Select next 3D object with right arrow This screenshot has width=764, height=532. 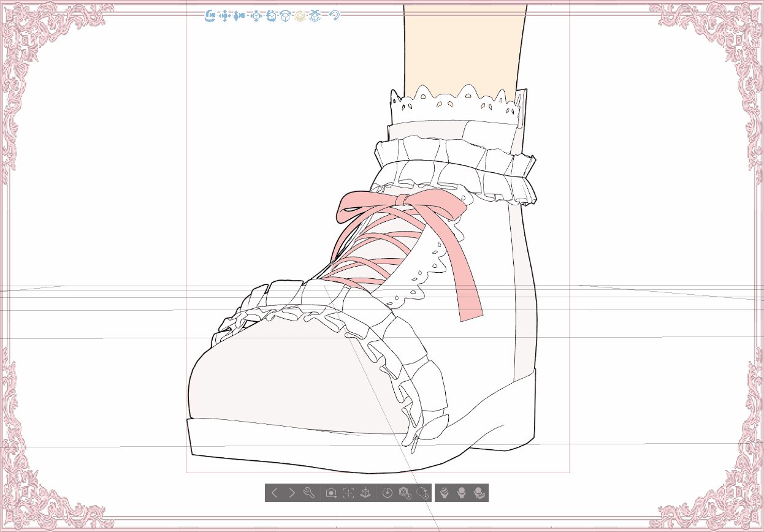pyautogui.click(x=292, y=493)
